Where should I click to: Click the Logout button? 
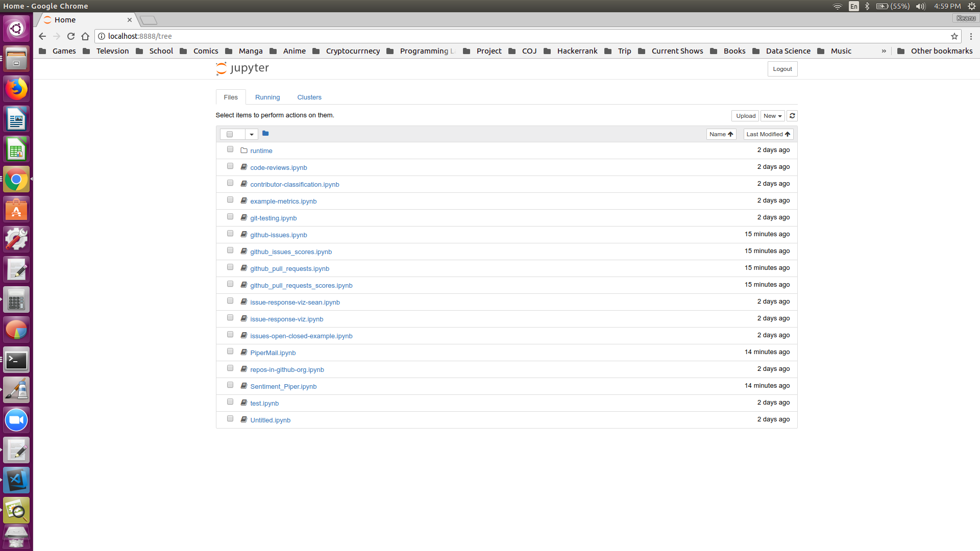(782, 69)
